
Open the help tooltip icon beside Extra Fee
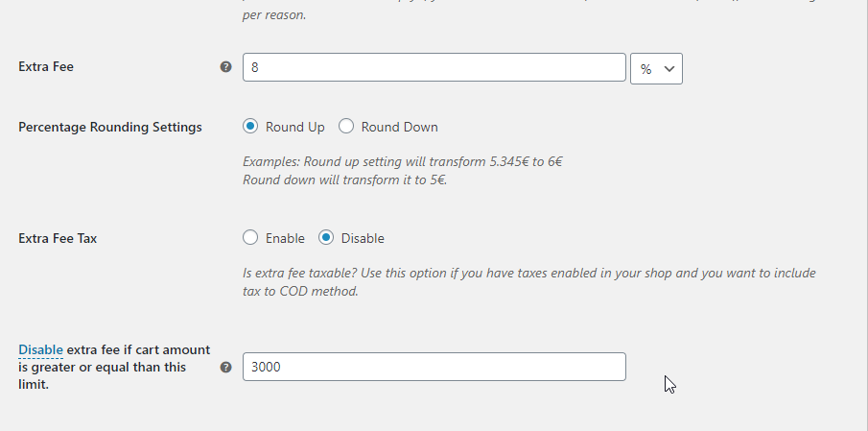coord(225,67)
